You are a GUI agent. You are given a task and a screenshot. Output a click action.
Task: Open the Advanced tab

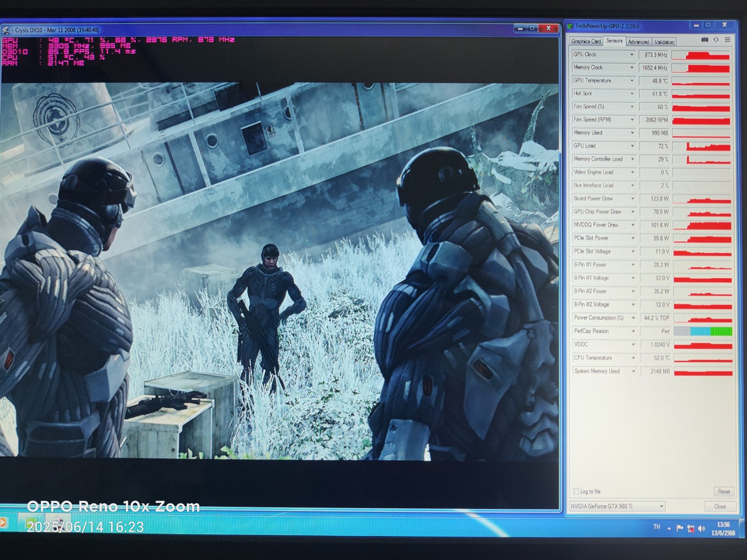pos(638,42)
